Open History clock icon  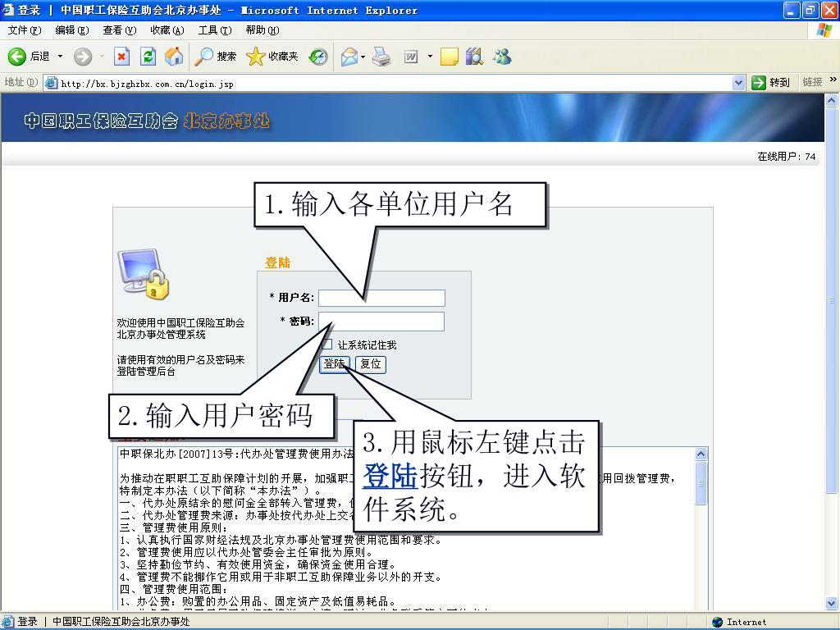click(x=318, y=57)
